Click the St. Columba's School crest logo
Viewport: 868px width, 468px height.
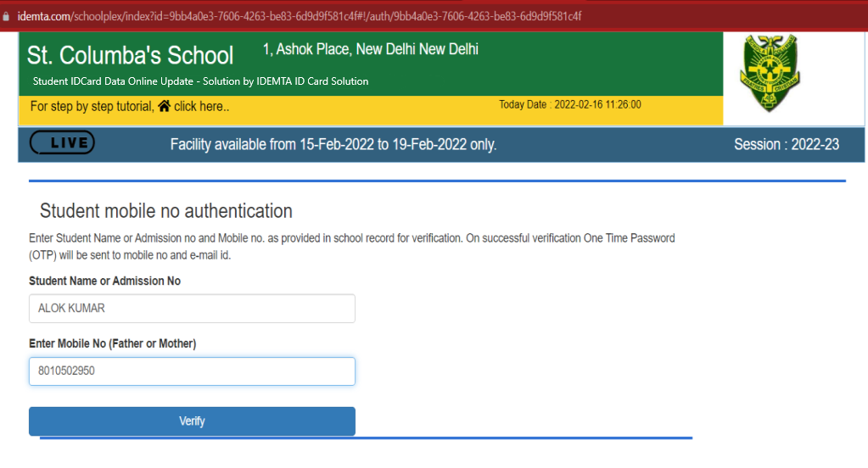click(768, 74)
